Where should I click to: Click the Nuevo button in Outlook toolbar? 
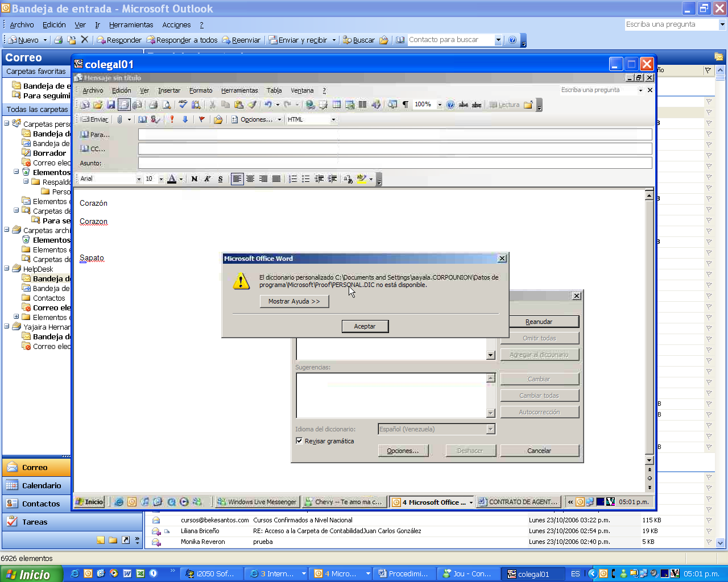point(24,40)
